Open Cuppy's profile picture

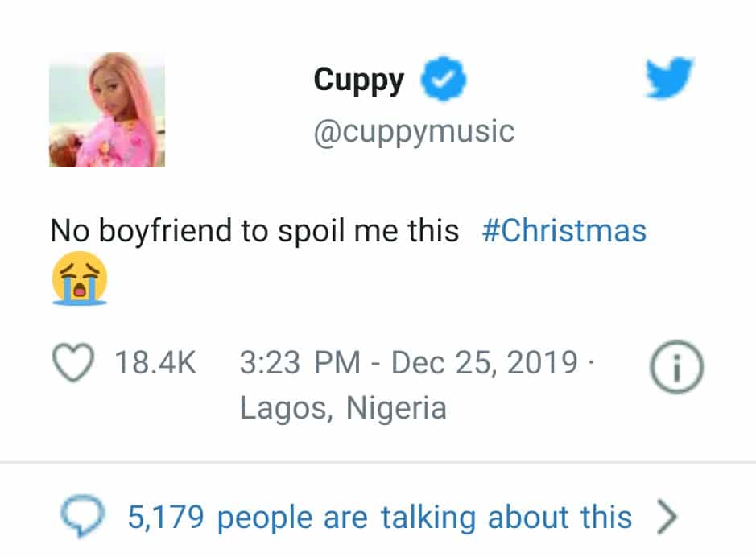[x=107, y=109]
